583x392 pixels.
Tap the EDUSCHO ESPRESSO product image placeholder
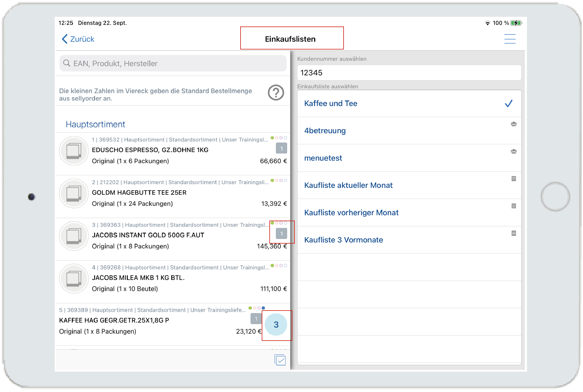click(x=74, y=151)
